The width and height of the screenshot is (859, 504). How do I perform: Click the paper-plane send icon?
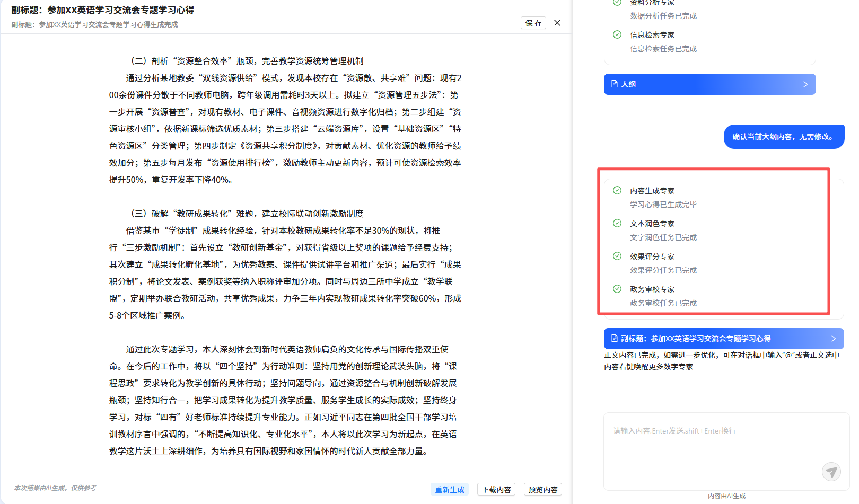[831, 471]
